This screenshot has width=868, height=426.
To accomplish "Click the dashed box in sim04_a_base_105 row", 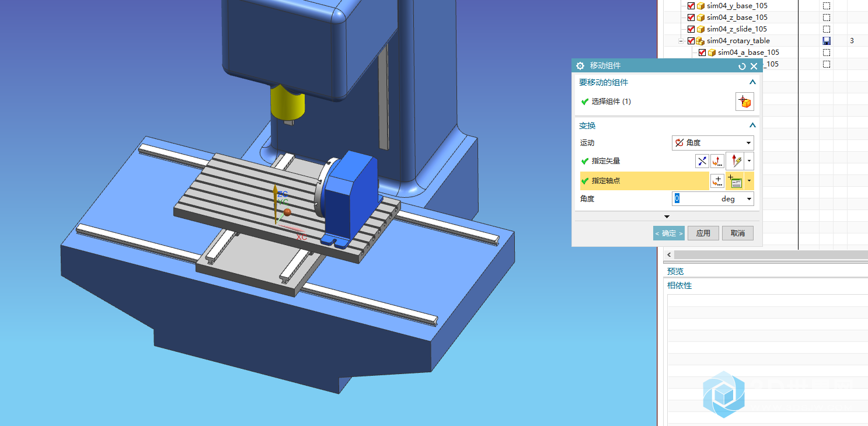I will tap(827, 53).
